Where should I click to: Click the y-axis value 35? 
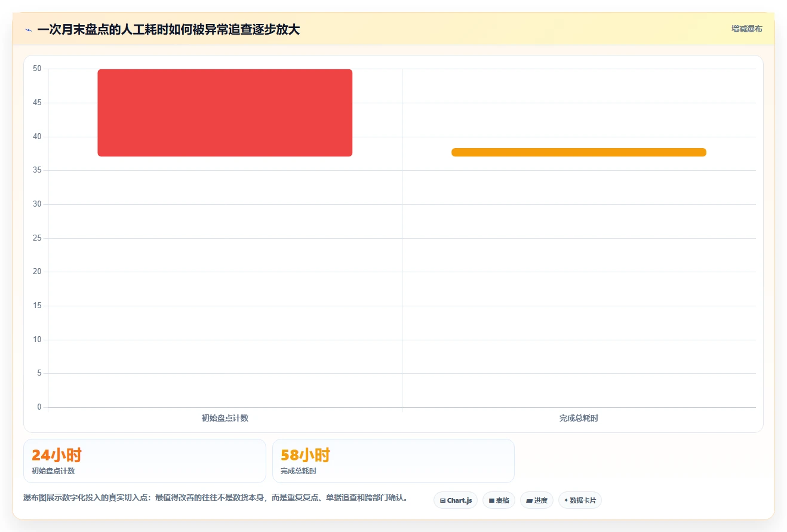click(37, 170)
